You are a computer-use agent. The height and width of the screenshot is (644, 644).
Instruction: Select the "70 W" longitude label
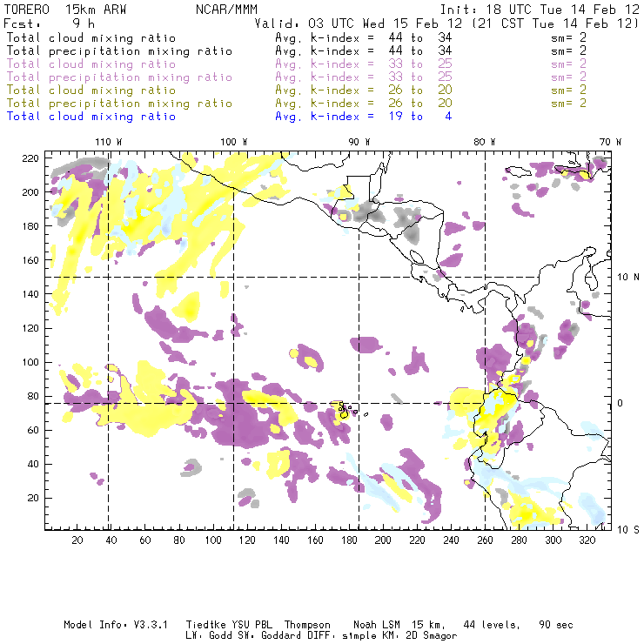pyautogui.click(x=610, y=142)
